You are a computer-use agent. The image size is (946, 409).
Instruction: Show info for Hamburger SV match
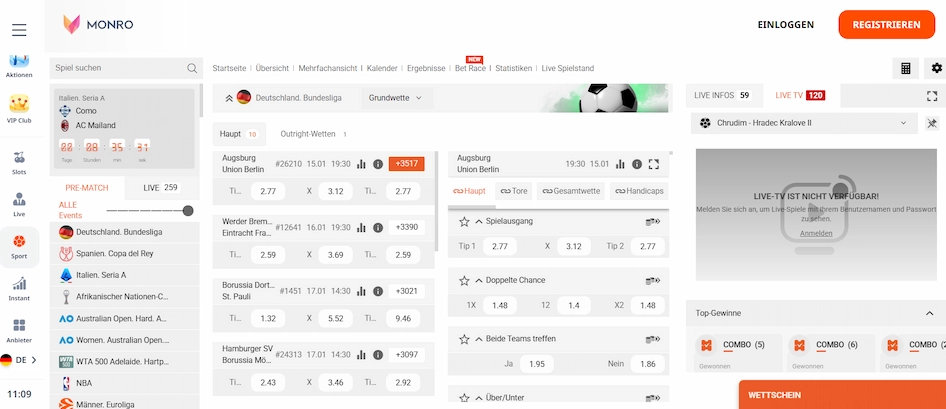pyautogui.click(x=378, y=355)
